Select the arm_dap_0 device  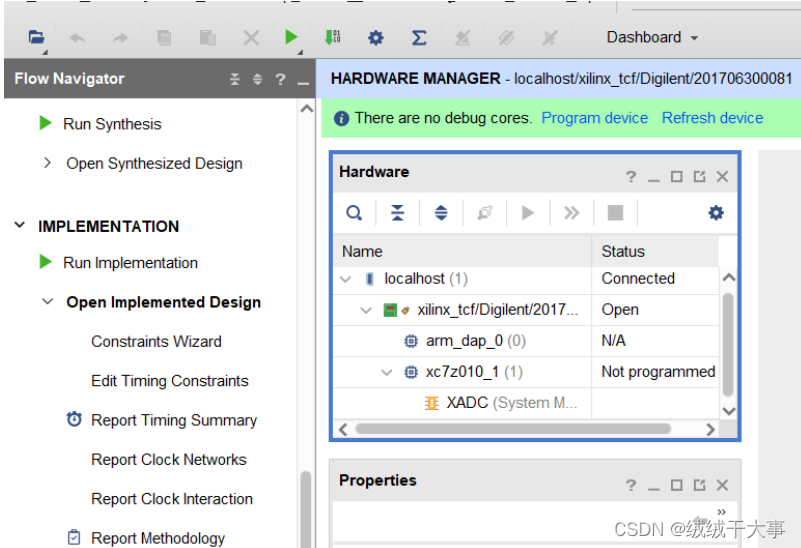[x=526, y=341]
